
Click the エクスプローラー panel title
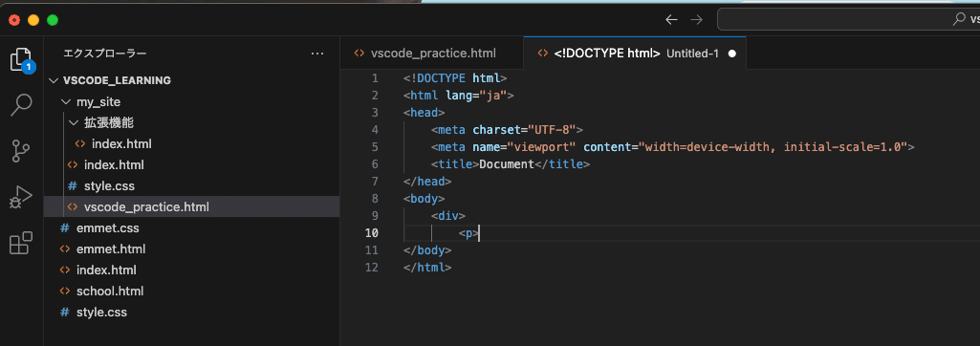(x=105, y=54)
